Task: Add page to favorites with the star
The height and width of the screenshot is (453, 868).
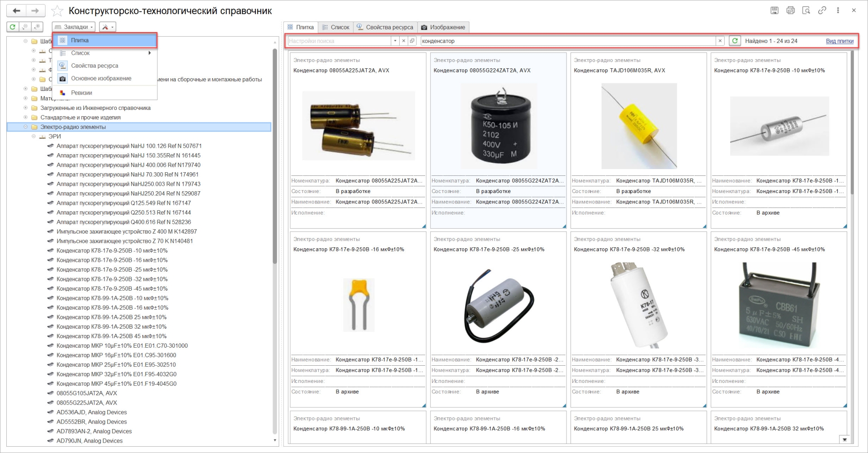Action: pyautogui.click(x=57, y=11)
